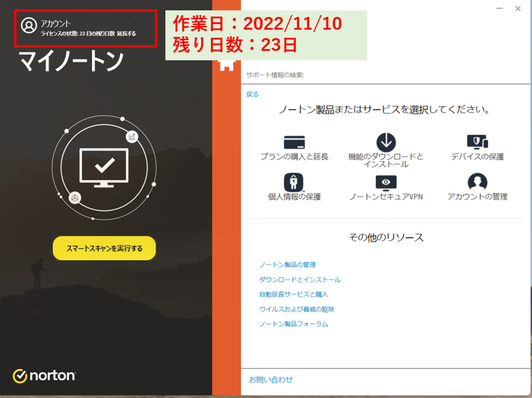Open 自動延長サービスと購入
The width and height of the screenshot is (532, 398).
(293, 294)
